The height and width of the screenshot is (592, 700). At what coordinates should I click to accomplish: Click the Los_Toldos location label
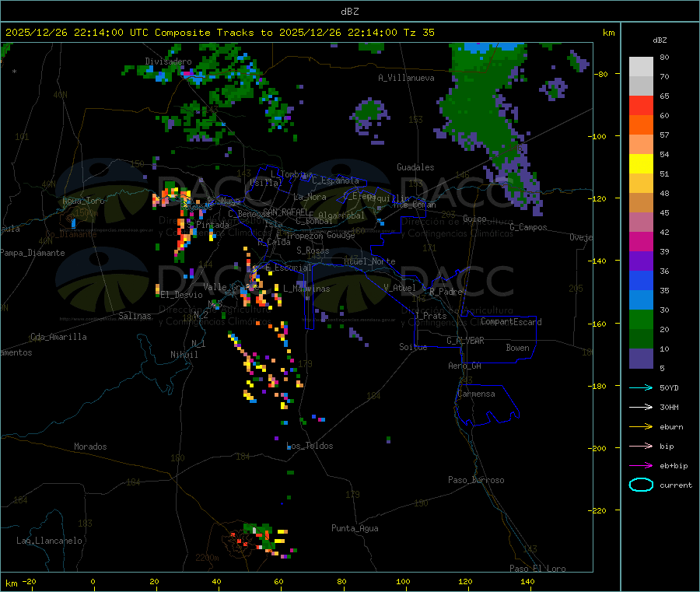310,446
